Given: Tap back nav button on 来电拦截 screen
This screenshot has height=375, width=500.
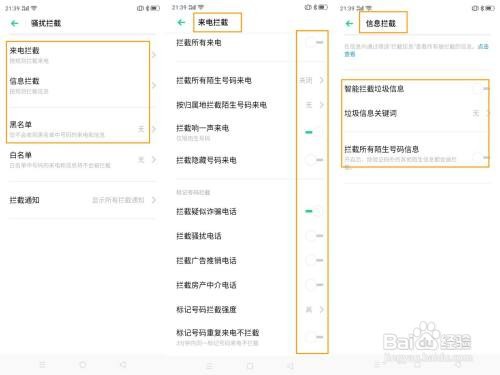Looking at the screenshot, I should (291, 366).
